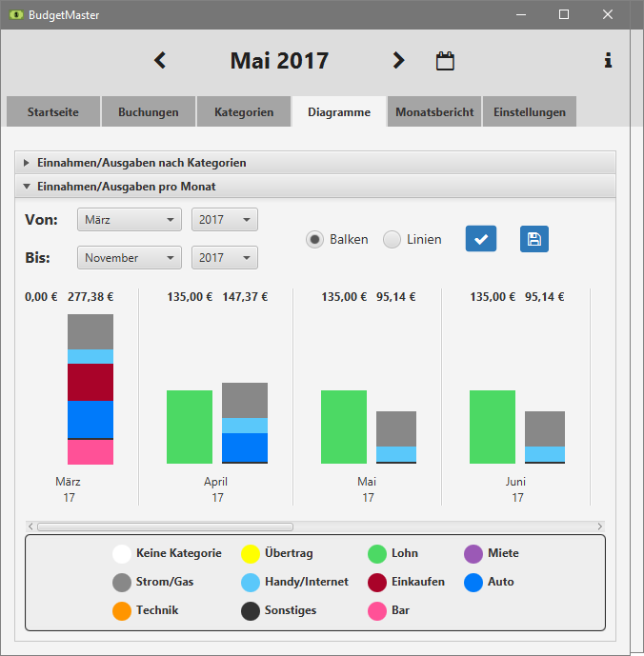Apply chart settings with checkmark button

pos(481,239)
